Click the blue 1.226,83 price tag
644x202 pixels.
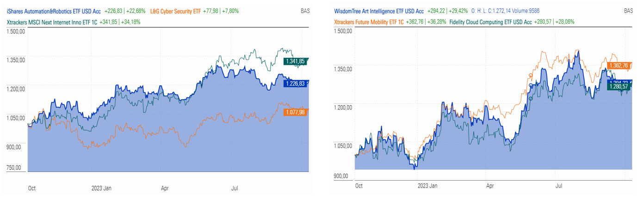point(295,84)
